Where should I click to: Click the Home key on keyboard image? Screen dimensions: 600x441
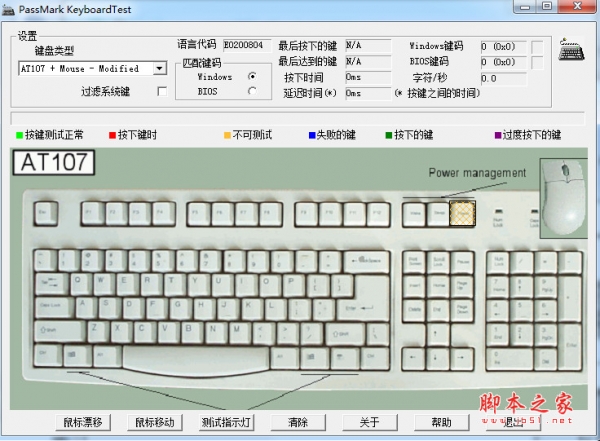[x=438, y=286]
